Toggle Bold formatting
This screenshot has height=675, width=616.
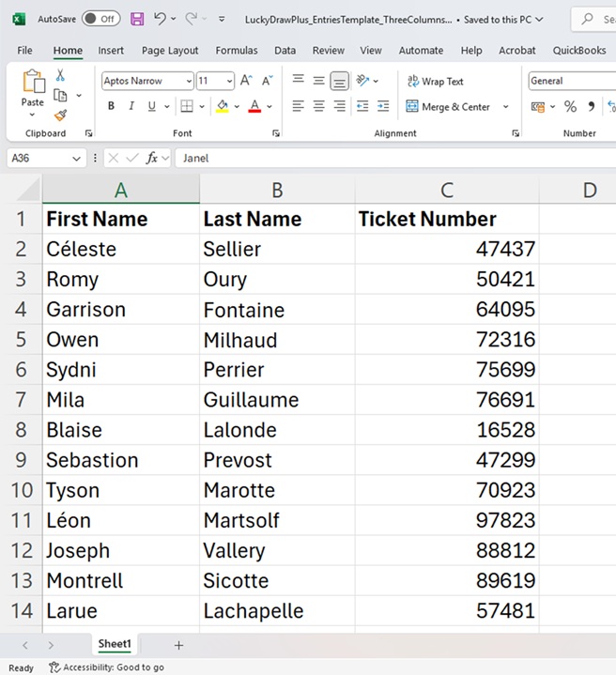pyautogui.click(x=111, y=107)
